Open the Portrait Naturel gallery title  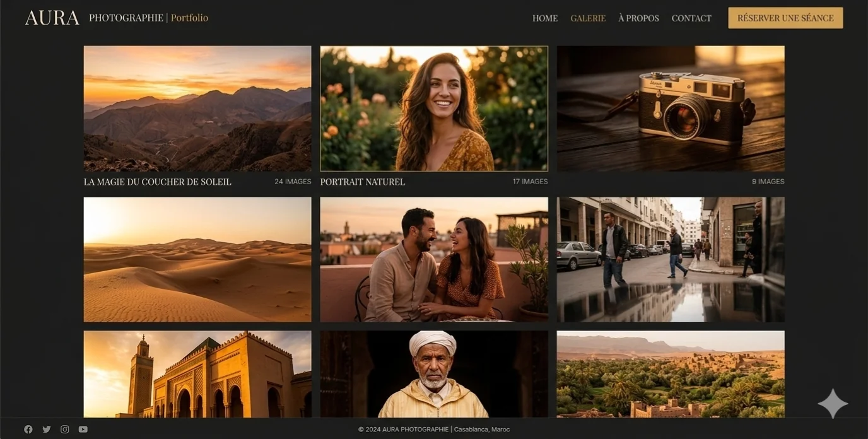tap(362, 182)
